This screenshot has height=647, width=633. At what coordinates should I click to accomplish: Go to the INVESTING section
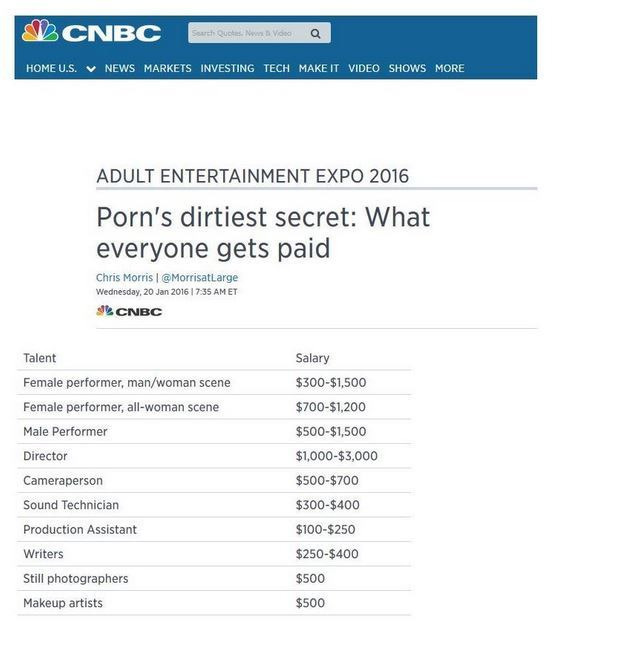coord(227,68)
